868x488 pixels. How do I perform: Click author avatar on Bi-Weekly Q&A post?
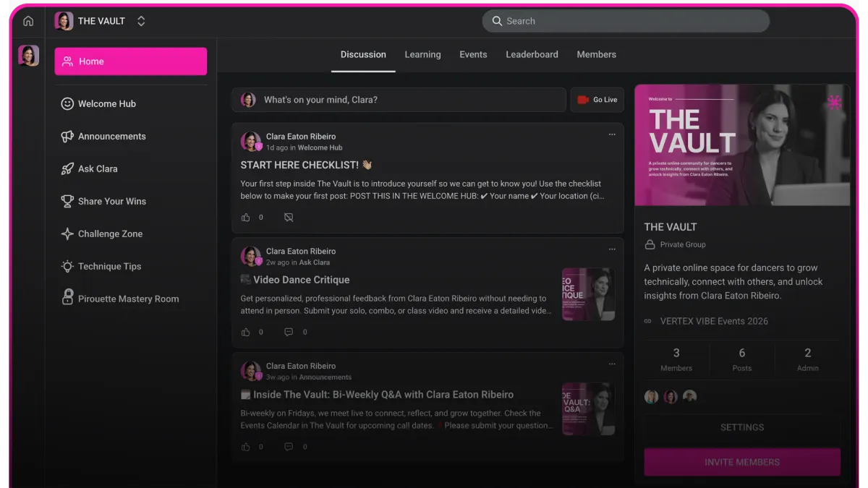[x=251, y=371]
